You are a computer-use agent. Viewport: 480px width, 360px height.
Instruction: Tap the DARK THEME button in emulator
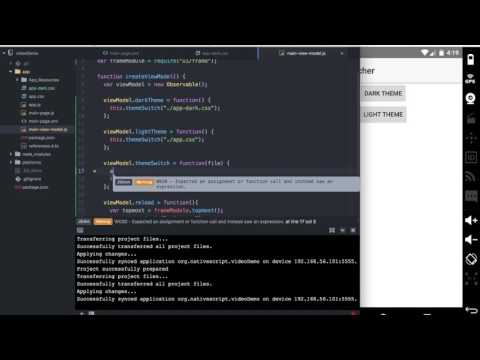tap(383, 93)
